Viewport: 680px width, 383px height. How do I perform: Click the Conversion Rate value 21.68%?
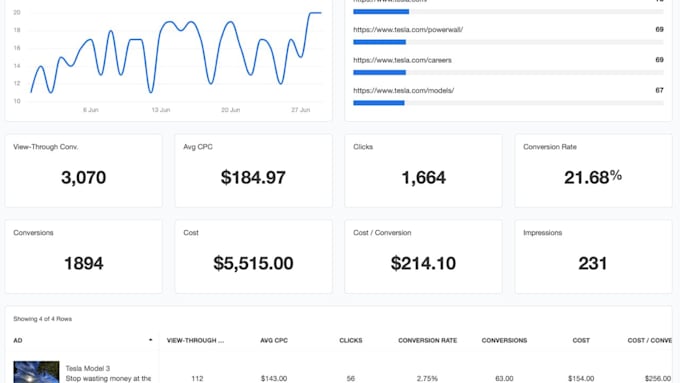point(593,177)
